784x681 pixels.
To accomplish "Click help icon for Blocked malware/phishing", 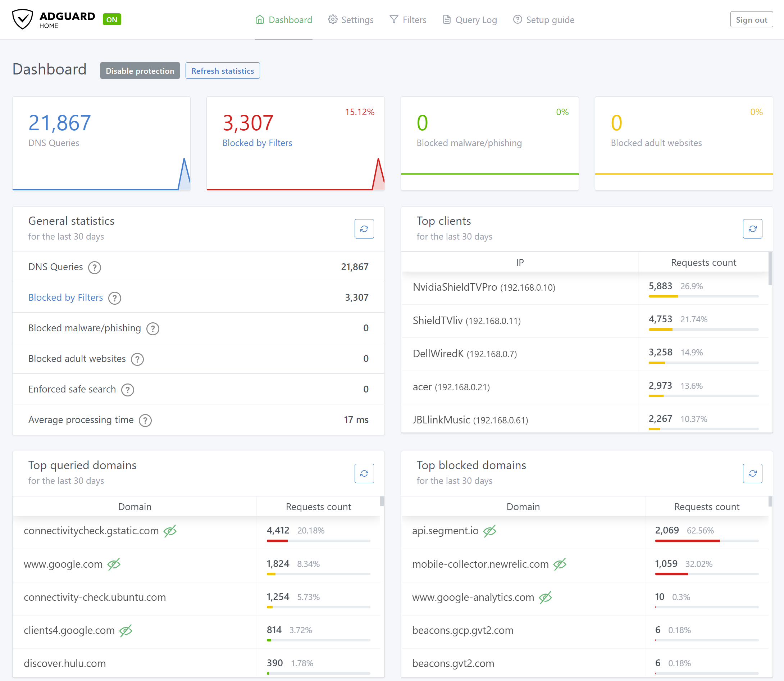I will click(x=153, y=328).
